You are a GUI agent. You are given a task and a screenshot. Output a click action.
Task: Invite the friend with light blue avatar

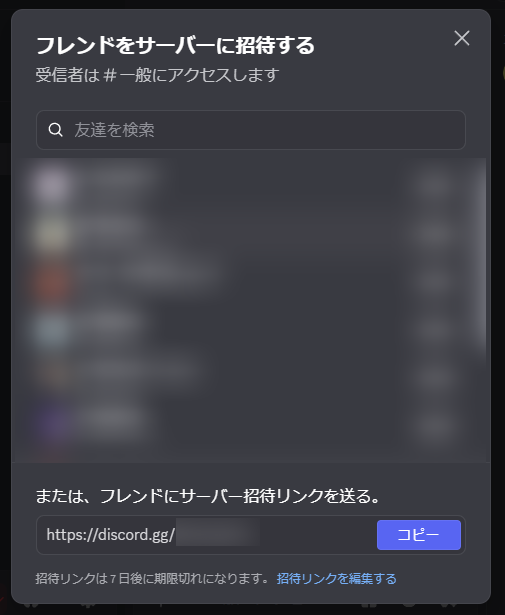[433, 330]
